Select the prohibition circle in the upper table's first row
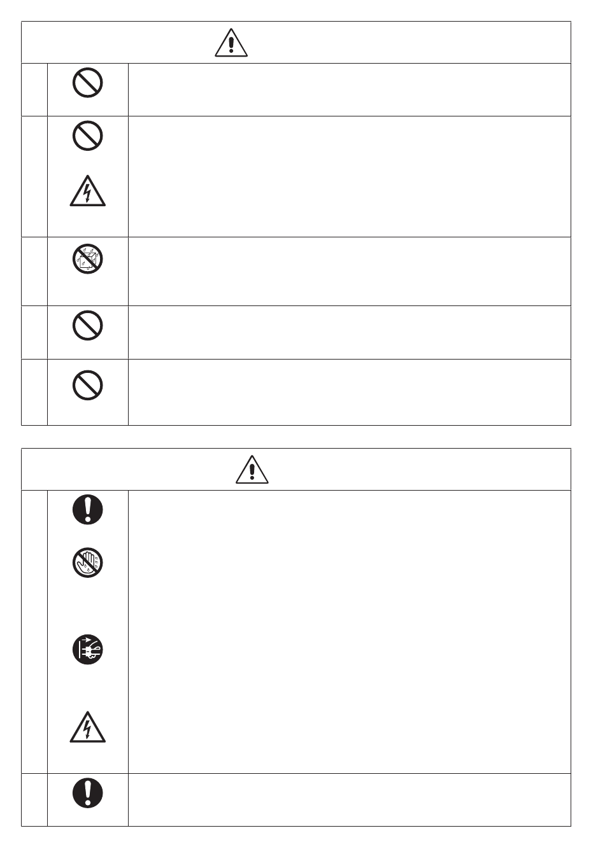 click(88, 83)
